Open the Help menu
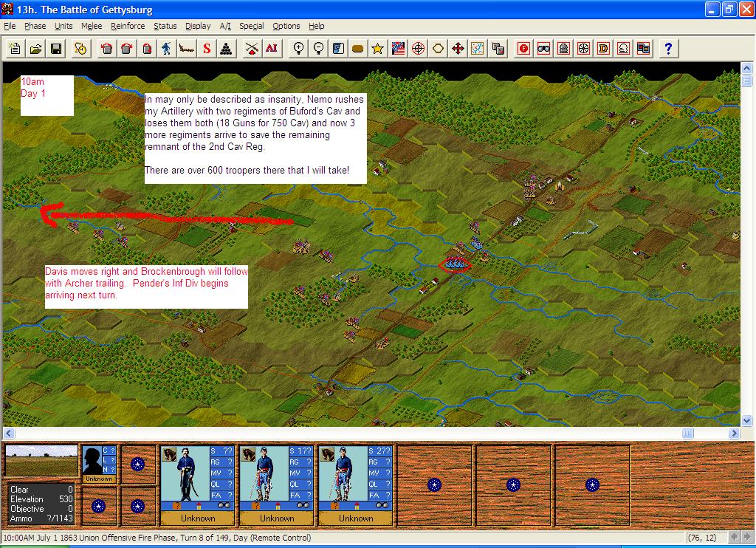The height and width of the screenshot is (548, 756). (316, 26)
